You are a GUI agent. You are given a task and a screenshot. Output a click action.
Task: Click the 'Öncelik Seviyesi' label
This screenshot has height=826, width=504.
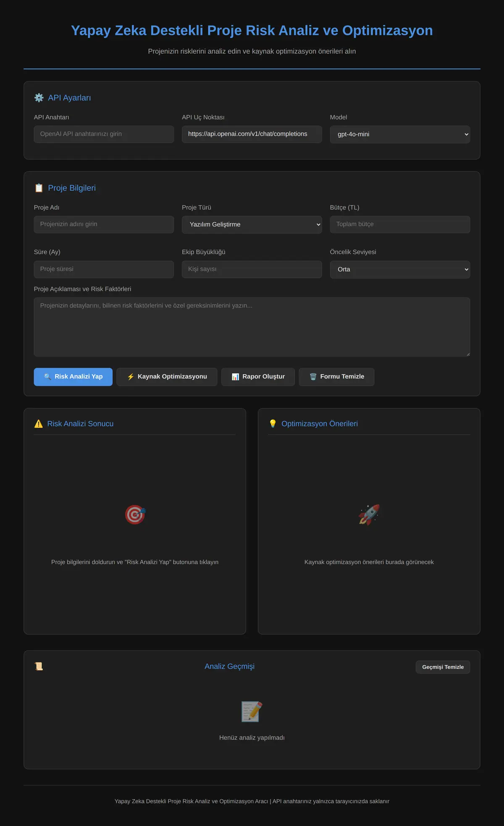coord(353,252)
